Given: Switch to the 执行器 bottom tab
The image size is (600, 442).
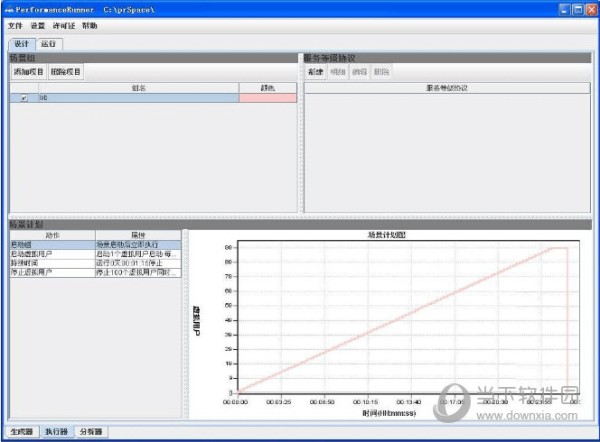Looking at the screenshot, I should pos(54,432).
